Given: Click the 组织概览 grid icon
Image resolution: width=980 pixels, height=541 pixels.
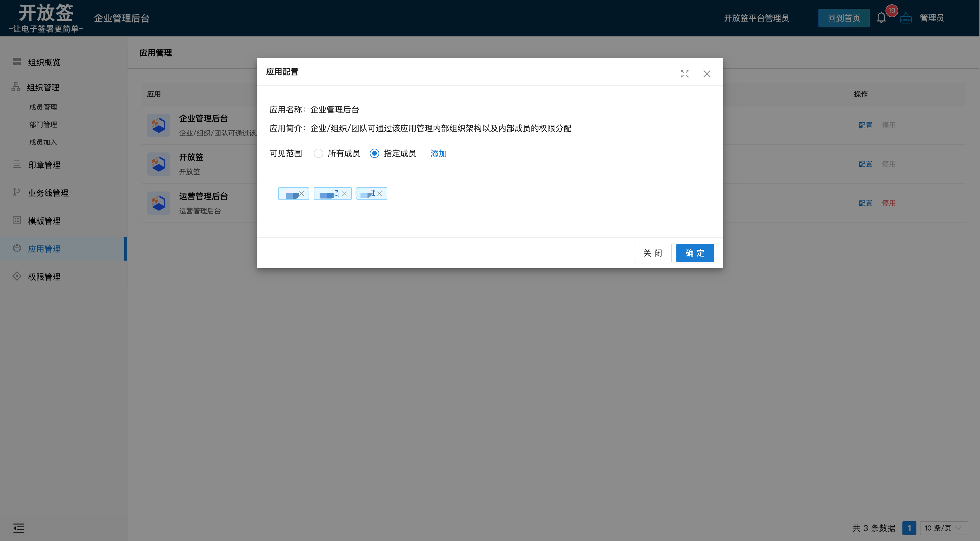Looking at the screenshot, I should pos(17,62).
